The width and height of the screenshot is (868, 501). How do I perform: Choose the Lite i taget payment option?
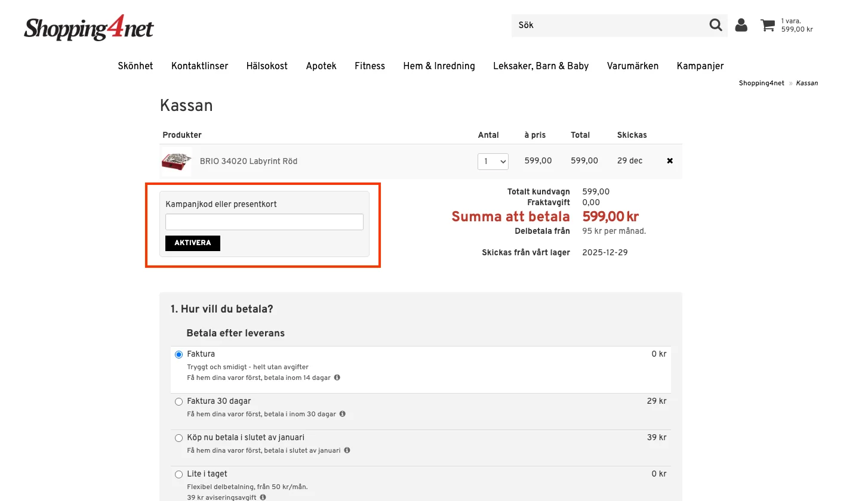[x=178, y=474]
